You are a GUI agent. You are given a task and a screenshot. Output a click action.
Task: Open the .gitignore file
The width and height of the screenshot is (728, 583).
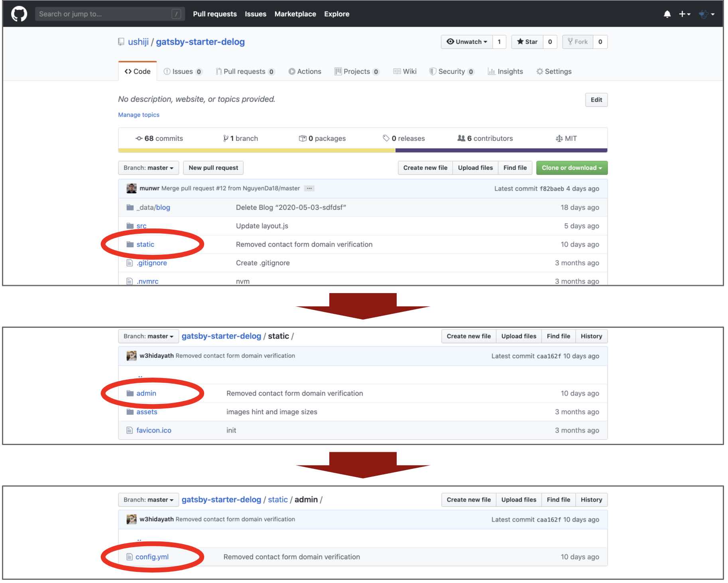(152, 263)
